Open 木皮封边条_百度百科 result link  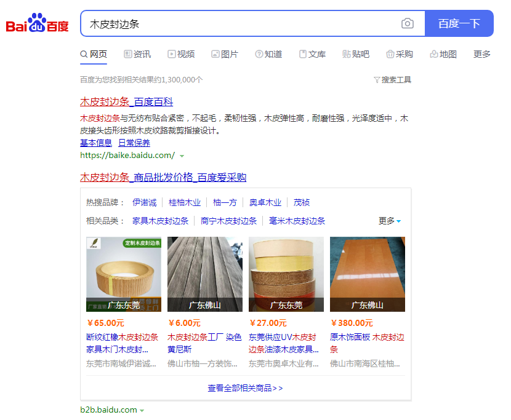pos(126,101)
